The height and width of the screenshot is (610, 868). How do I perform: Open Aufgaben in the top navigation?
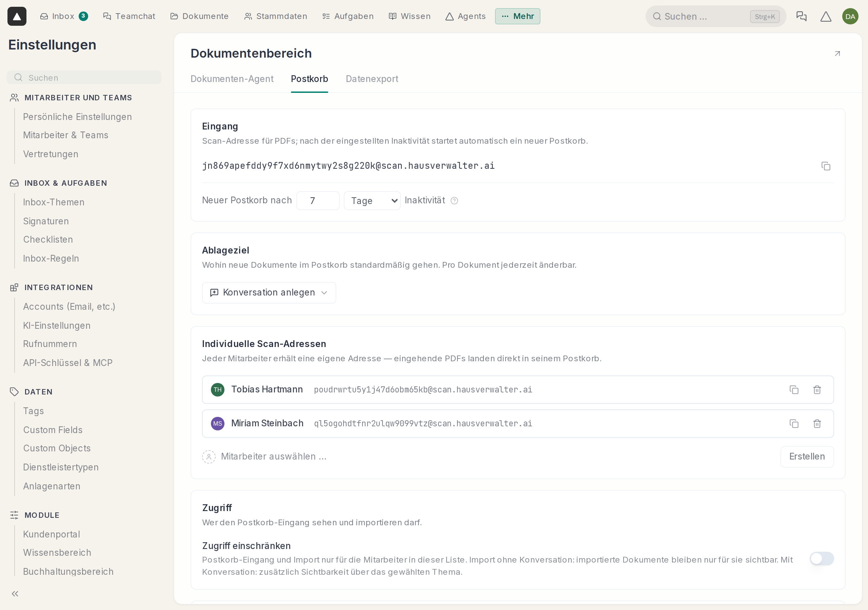pos(348,16)
